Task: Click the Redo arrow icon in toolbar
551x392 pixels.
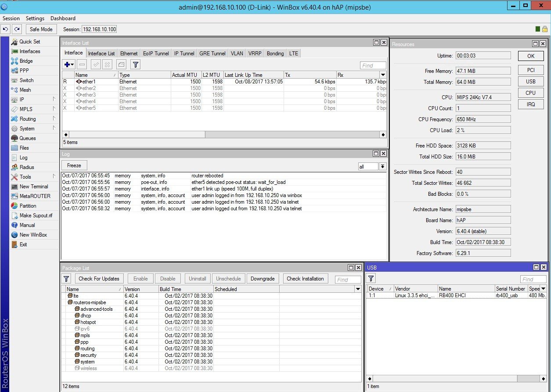Action: coord(17,29)
